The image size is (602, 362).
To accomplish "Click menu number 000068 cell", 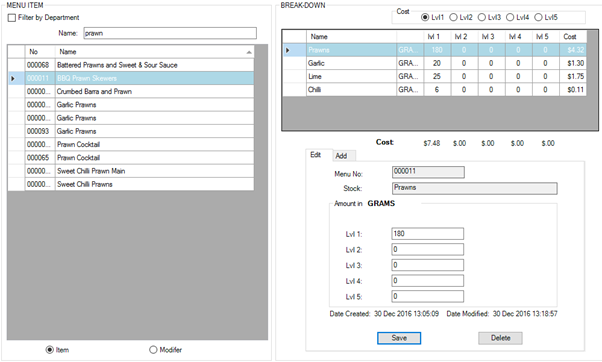I will pos(40,65).
